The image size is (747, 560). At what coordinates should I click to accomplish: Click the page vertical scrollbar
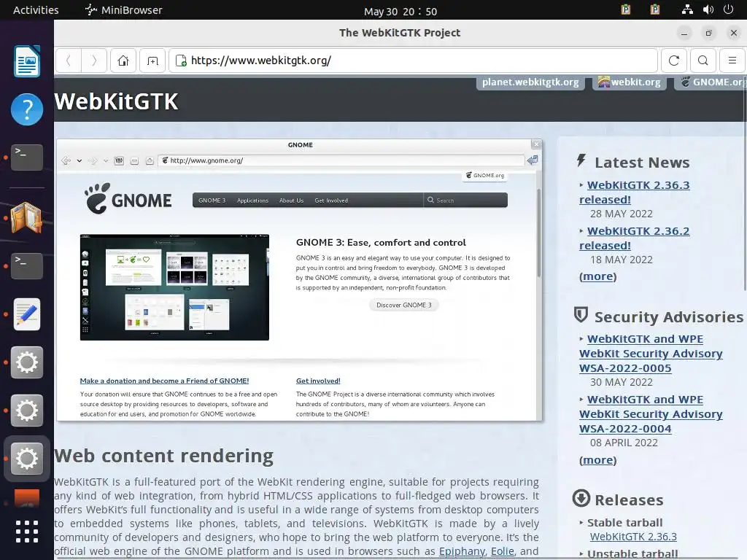(745, 183)
